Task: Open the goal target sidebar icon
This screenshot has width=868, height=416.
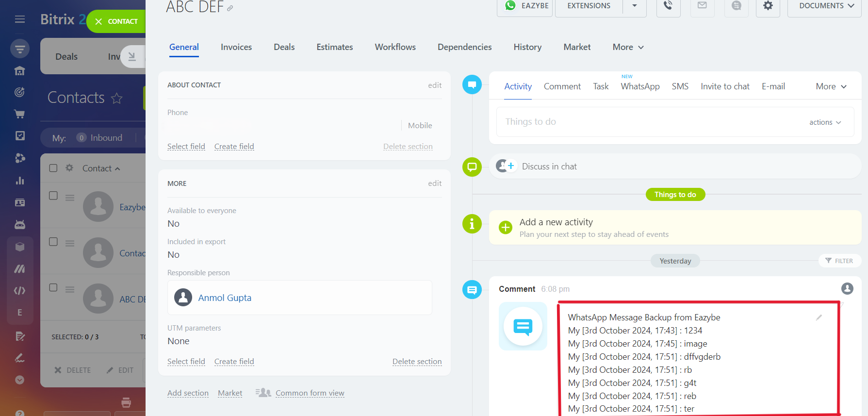Action: (20, 92)
